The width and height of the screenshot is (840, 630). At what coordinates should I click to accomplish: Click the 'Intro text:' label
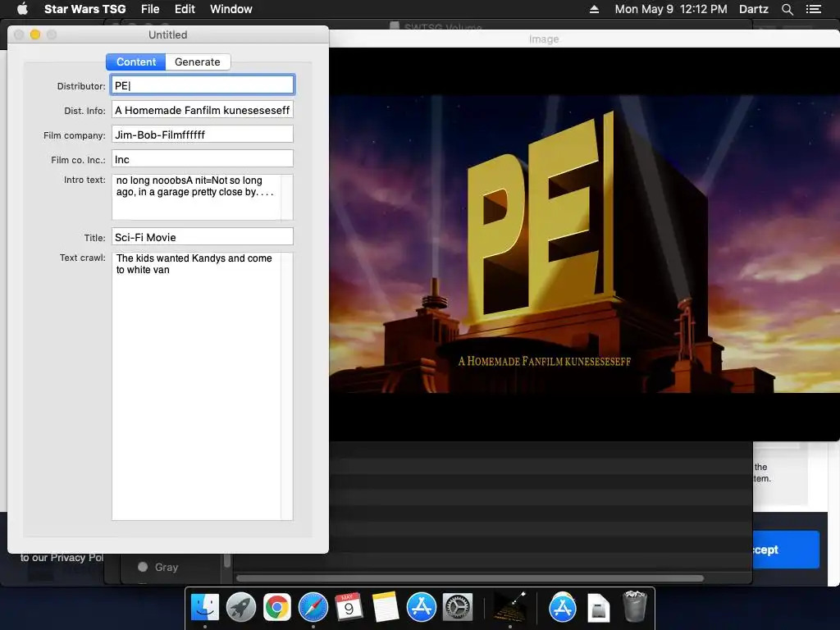[x=84, y=180]
